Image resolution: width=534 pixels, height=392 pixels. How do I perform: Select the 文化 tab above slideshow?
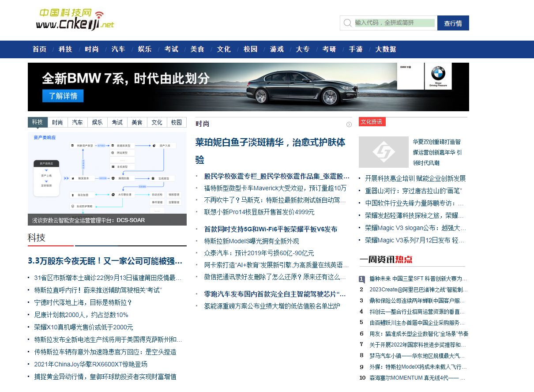point(157,122)
